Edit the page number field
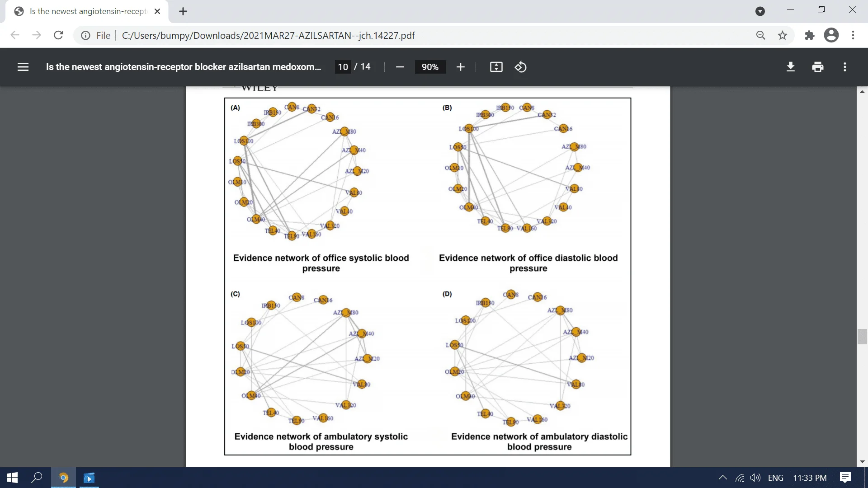This screenshot has height=488, width=868. click(x=343, y=67)
